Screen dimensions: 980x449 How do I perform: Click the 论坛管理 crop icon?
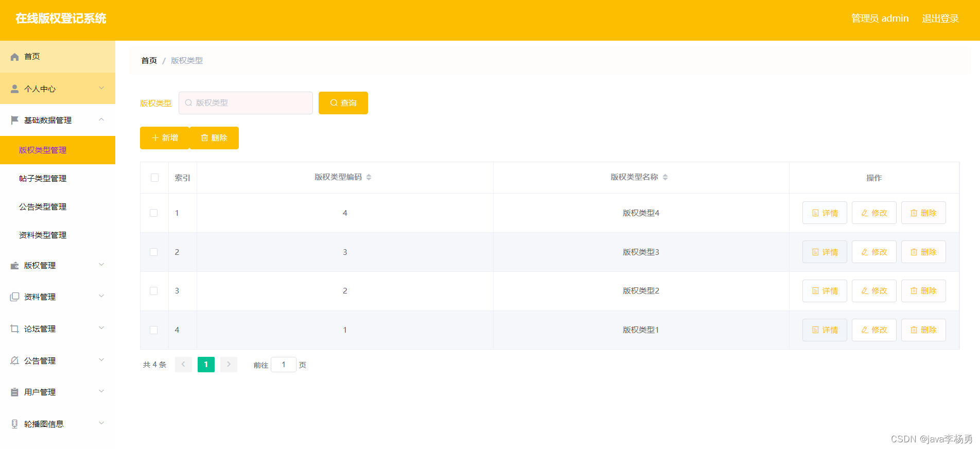click(14, 329)
